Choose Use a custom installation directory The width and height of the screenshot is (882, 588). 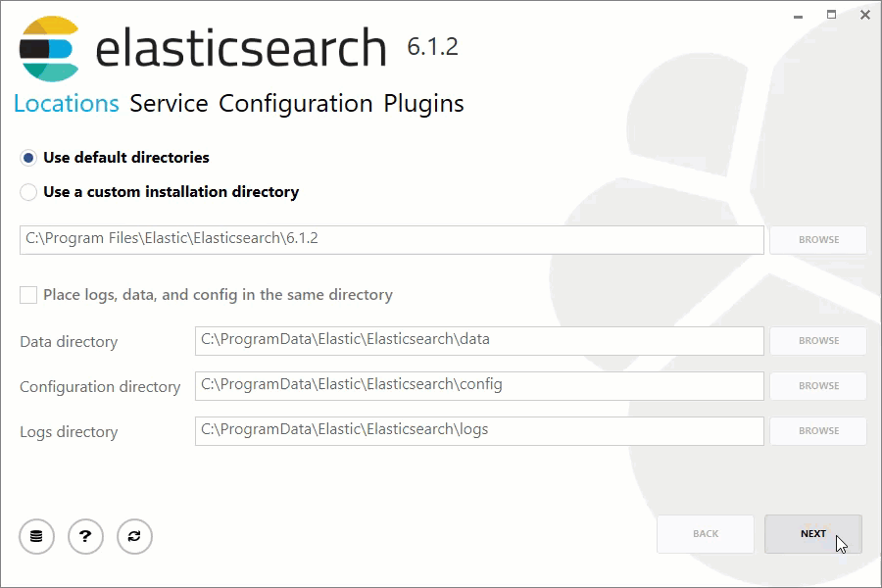pos(29,192)
